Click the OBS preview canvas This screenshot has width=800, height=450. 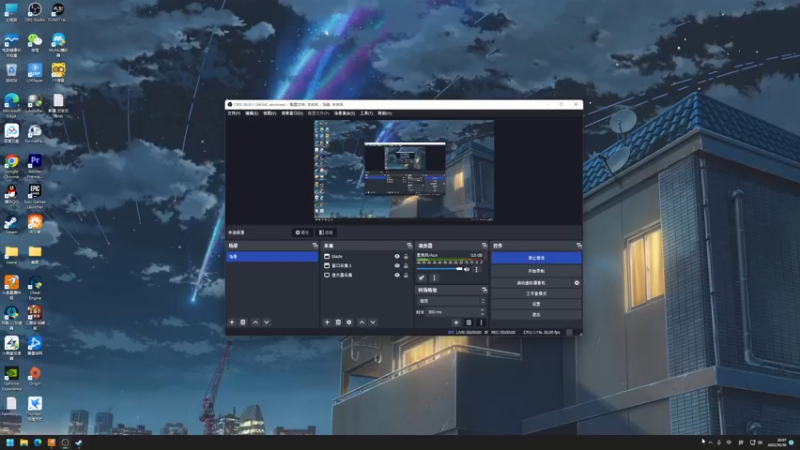(404, 170)
